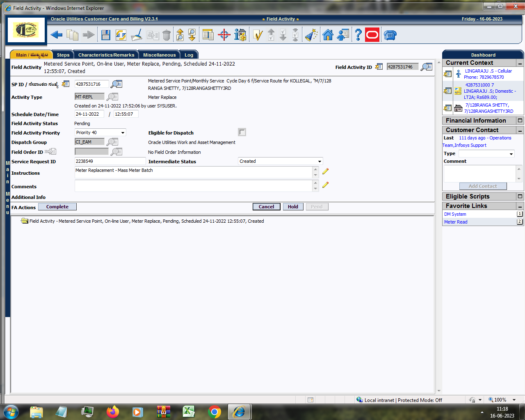
Task: Click the red crosshair toolbar icon
Action: click(x=224, y=35)
